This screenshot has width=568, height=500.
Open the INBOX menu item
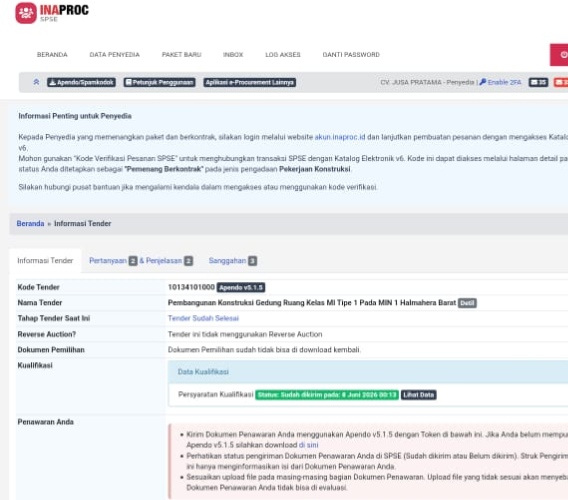pyautogui.click(x=233, y=55)
